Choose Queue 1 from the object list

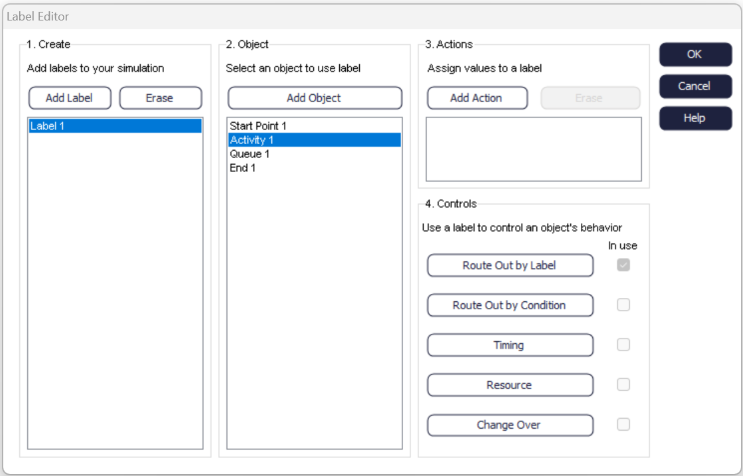coord(249,154)
